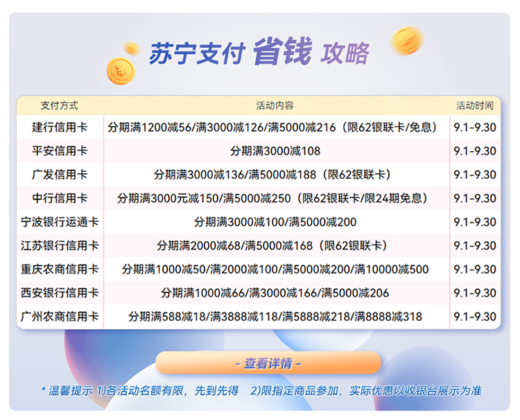Click 9.1-9.30 date in 广州农商信用卡 row
520x420 pixels.
coord(474,317)
